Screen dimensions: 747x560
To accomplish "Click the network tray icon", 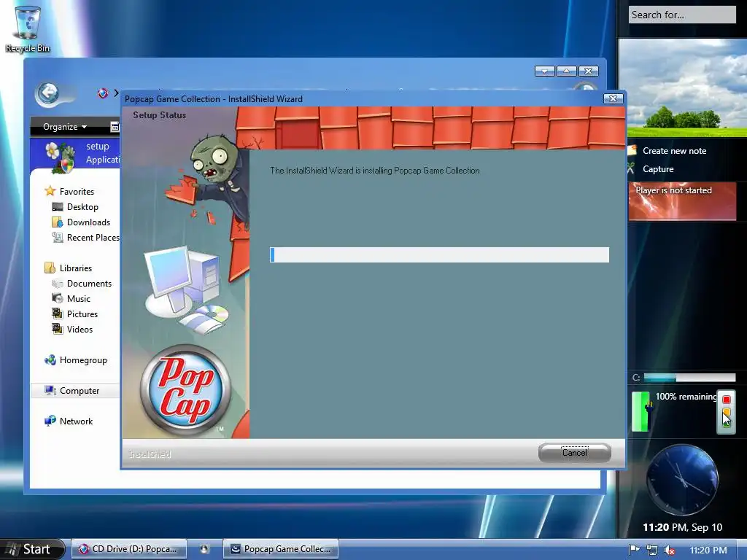I will 651,550.
